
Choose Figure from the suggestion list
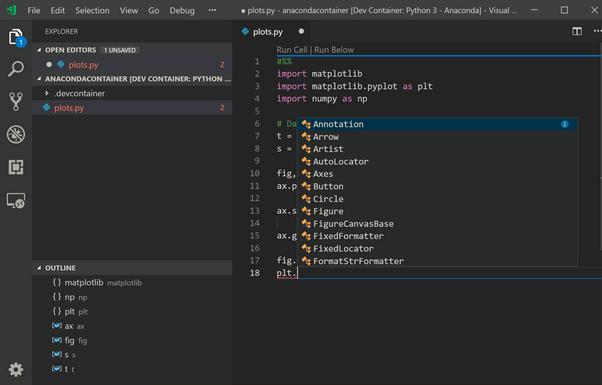(437, 211)
